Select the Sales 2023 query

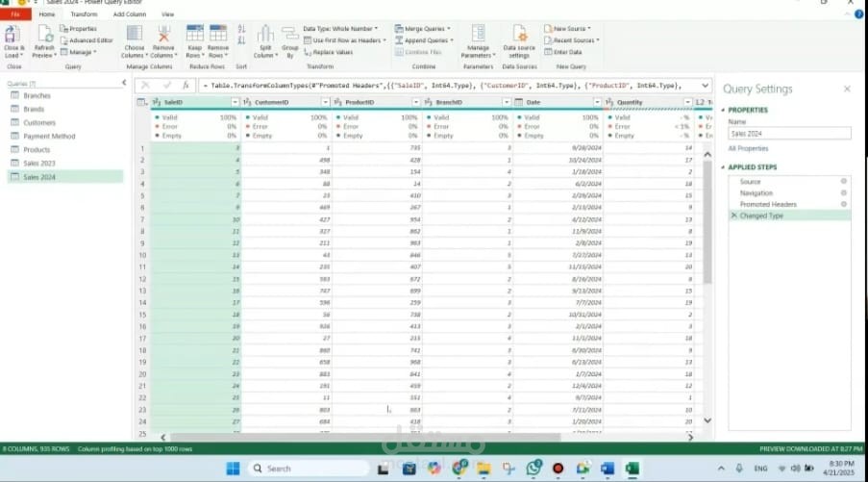click(65, 164)
